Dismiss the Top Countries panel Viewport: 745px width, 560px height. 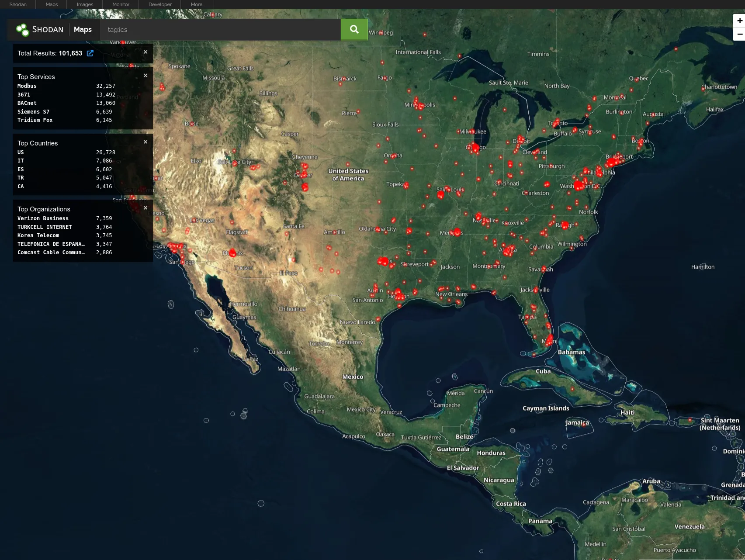click(146, 142)
